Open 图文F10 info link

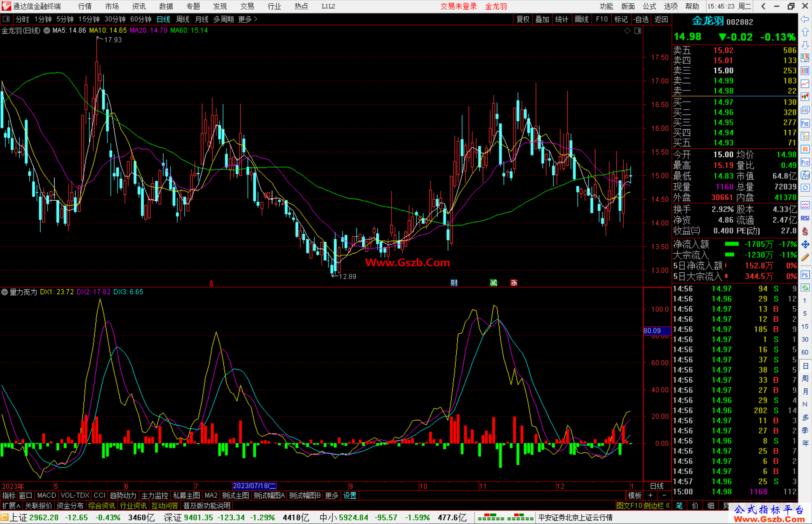click(x=629, y=506)
